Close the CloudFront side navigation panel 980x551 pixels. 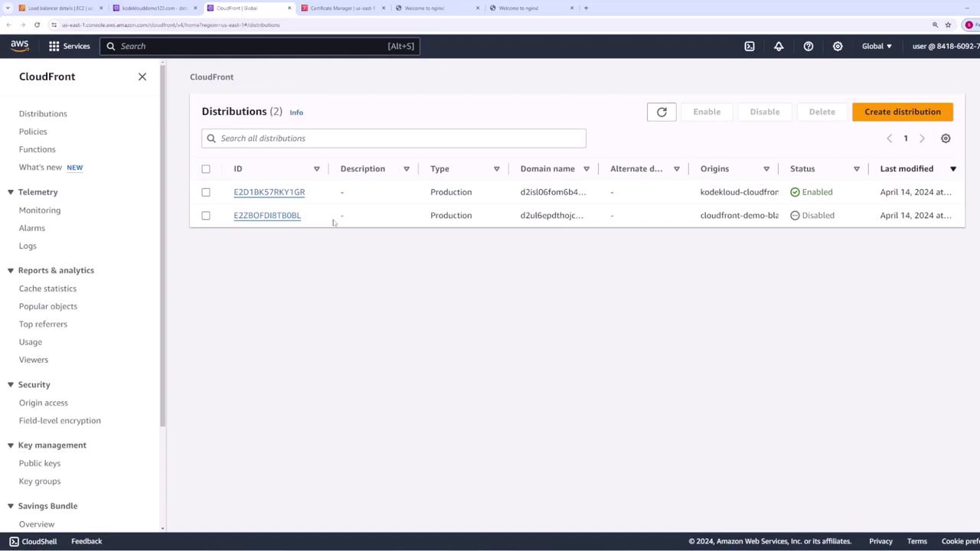142,77
